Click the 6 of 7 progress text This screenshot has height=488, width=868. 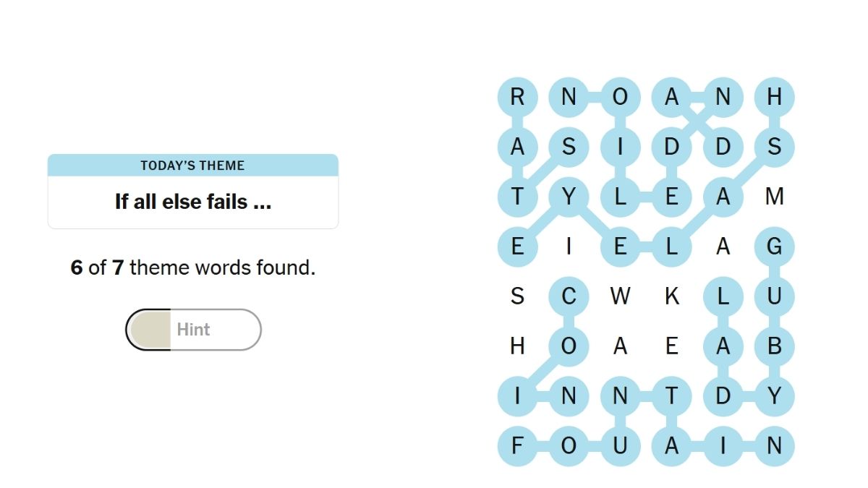tap(192, 267)
